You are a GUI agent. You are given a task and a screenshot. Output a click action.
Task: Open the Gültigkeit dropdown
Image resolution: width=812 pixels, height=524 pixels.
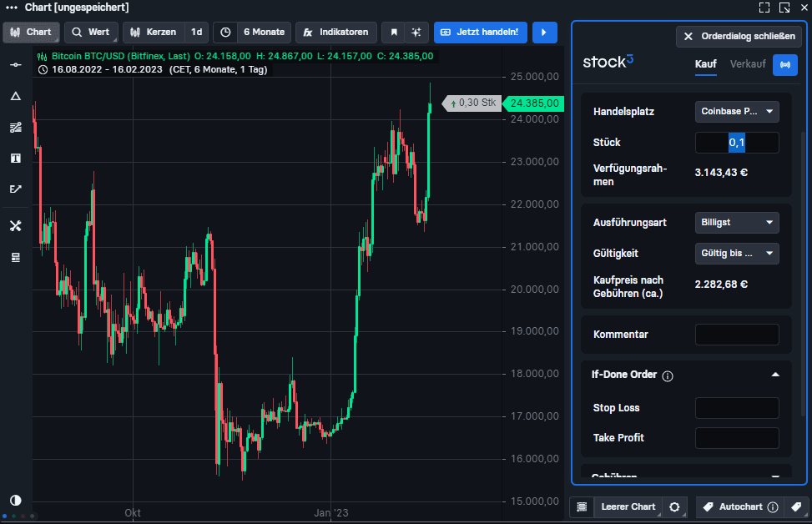737,253
